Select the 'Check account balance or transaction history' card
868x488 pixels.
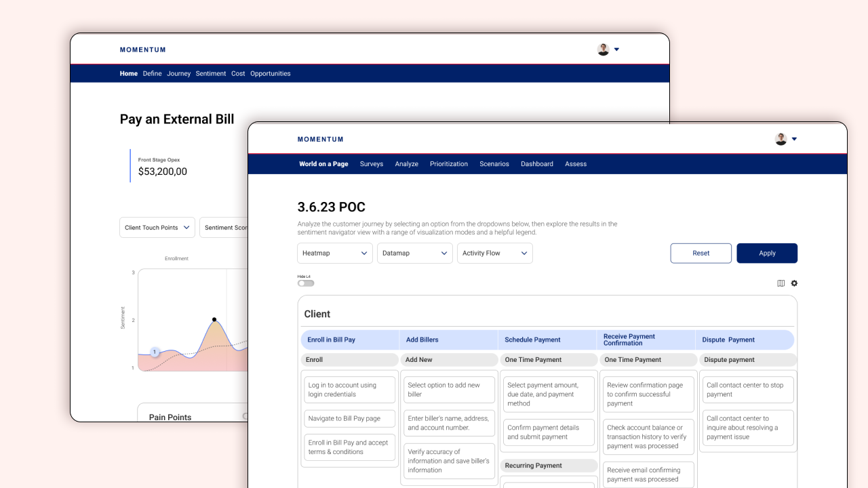(649, 436)
